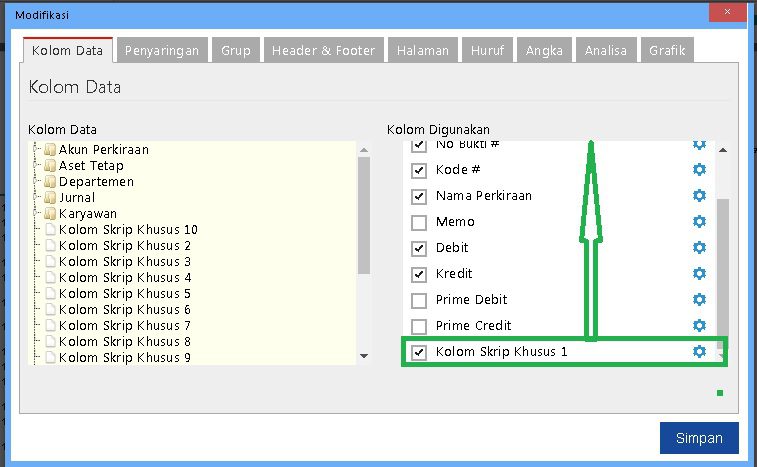Open gear settings for Prime Debit
Screen dimensions: 757x467
tap(699, 300)
